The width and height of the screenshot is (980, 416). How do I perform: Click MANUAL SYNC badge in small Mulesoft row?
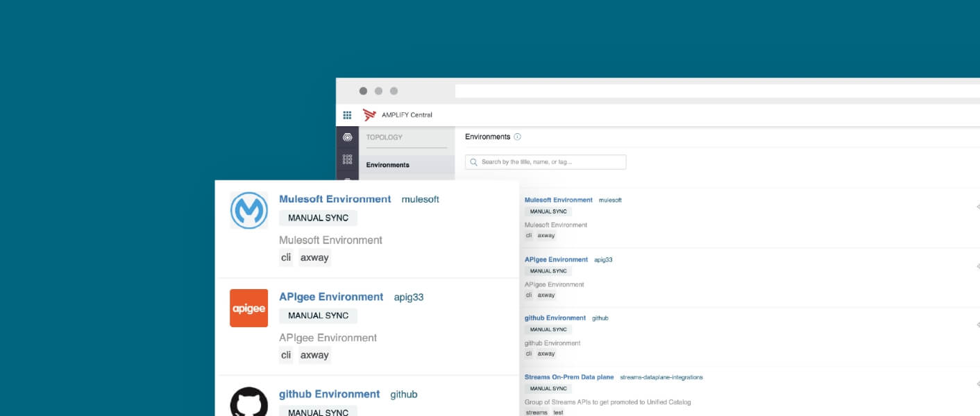[548, 211]
